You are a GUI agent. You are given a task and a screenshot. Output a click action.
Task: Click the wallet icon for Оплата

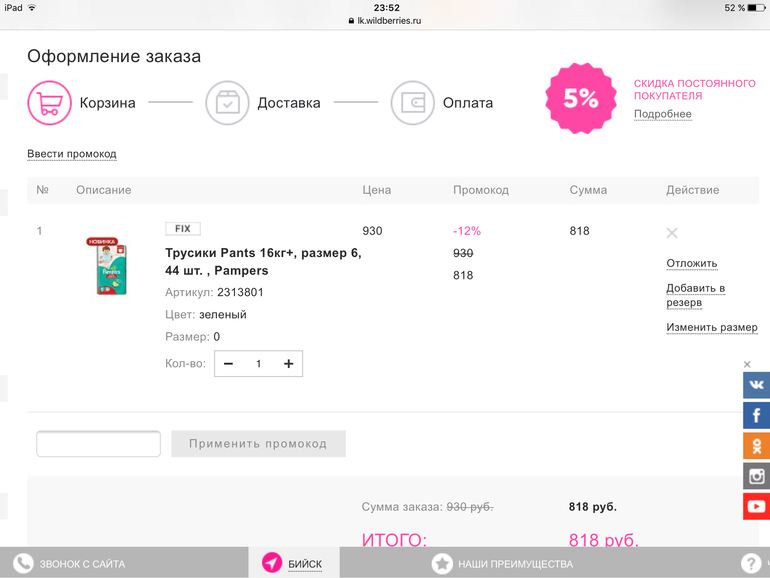point(412,103)
